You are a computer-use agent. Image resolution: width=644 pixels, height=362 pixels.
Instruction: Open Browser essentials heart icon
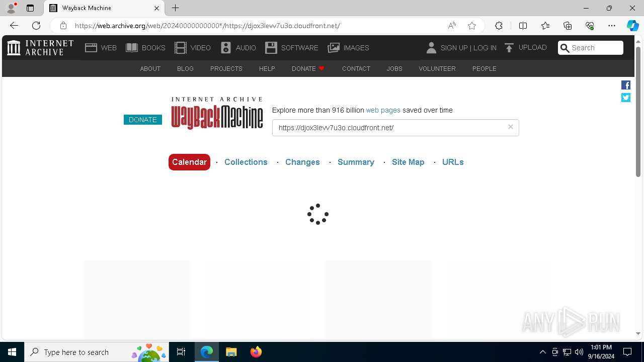click(590, 26)
